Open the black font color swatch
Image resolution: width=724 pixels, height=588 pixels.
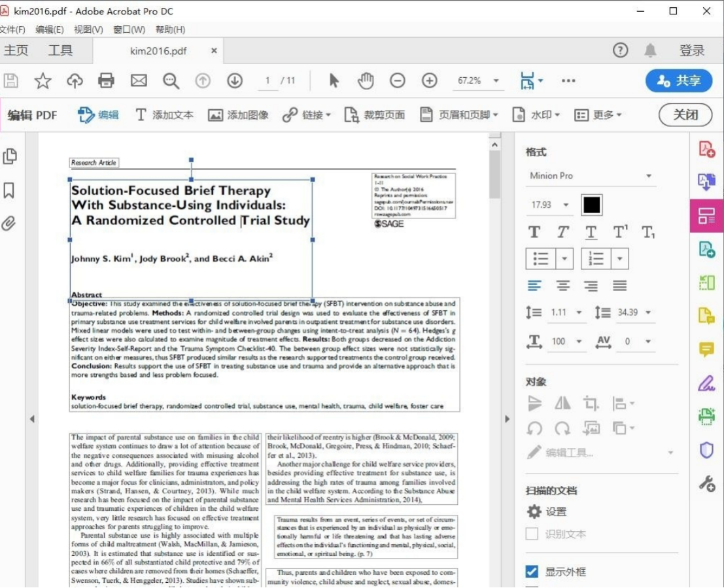(x=591, y=205)
